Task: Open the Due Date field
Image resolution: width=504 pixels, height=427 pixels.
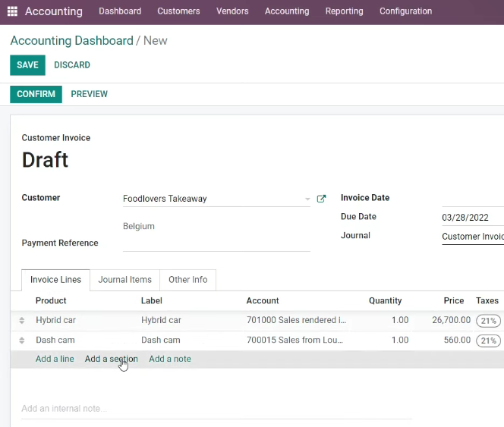Action: click(473, 218)
